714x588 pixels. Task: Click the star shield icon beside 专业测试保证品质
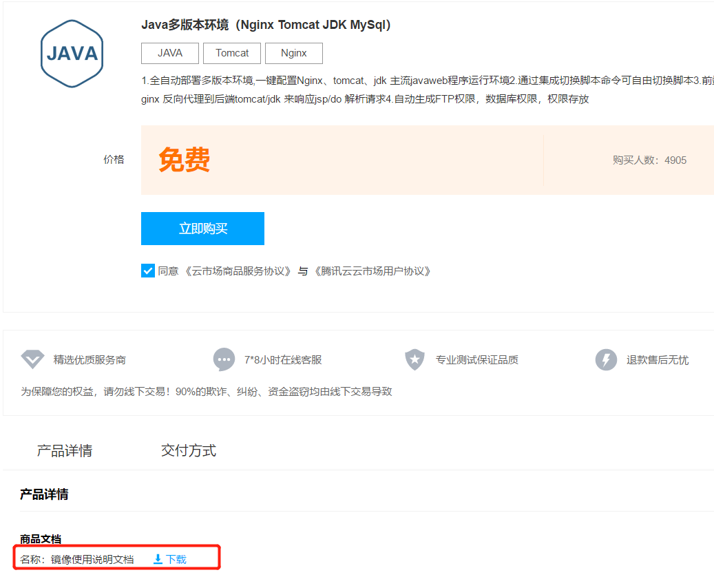[x=414, y=359]
